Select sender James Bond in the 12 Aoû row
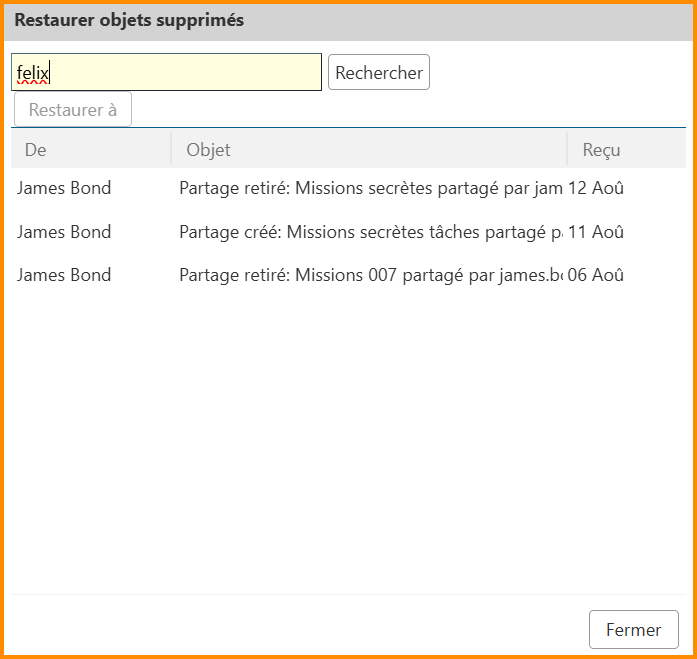The height and width of the screenshot is (659, 697). click(64, 188)
